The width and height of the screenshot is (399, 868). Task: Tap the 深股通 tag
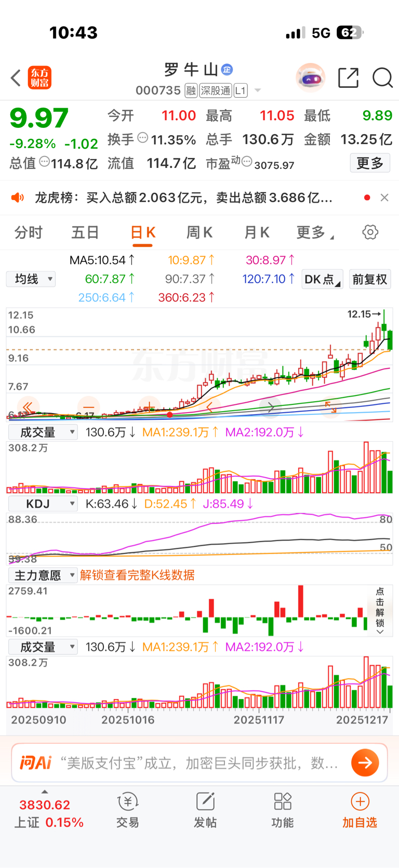(x=216, y=91)
